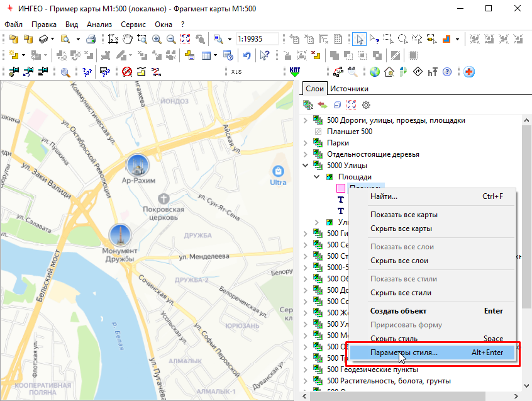This screenshot has width=532, height=401.
Task: Expand the Парки layer node
Action: coord(306,143)
